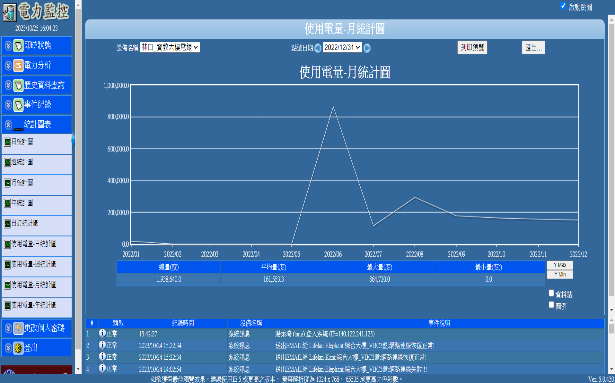Click the icon beside 使用電量-月統計圖

pos(7,285)
